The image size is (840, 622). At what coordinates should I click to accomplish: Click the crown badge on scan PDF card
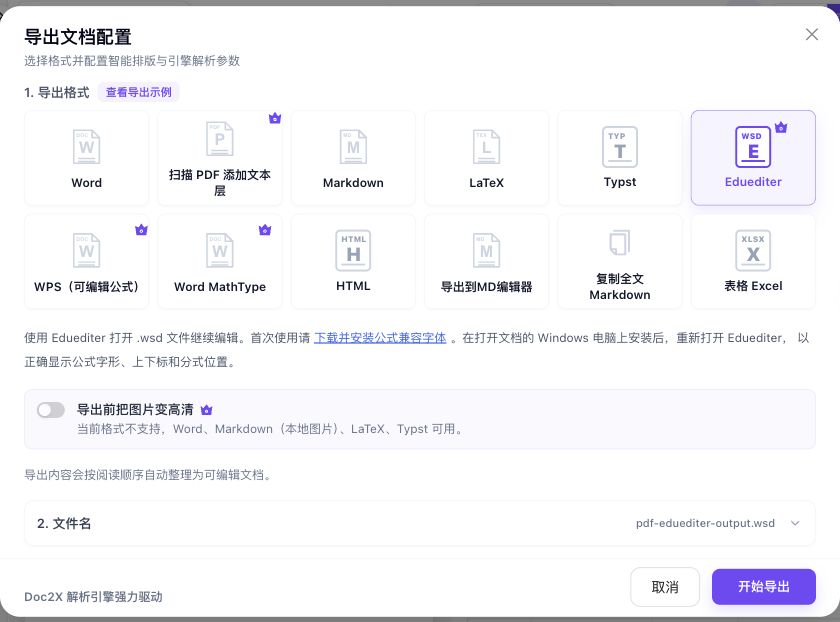(275, 118)
